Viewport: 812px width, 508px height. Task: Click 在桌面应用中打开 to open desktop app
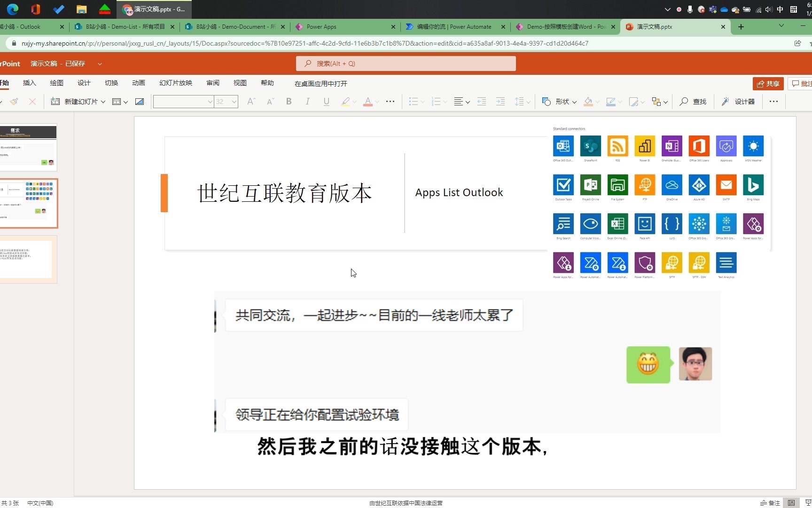(x=321, y=83)
